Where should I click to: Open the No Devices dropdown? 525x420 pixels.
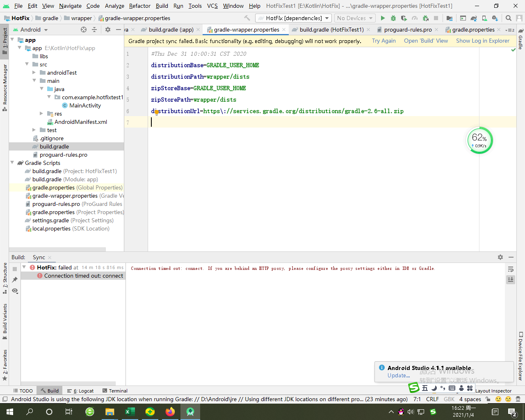coord(355,18)
